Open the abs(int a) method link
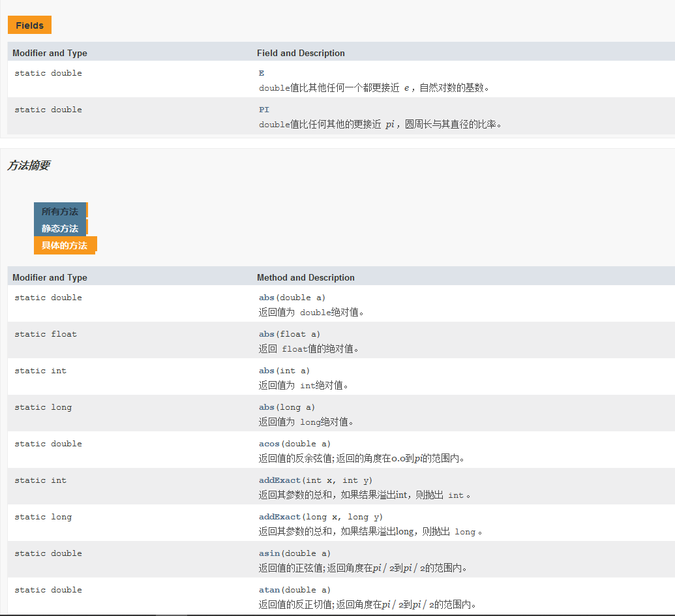 pos(267,371)
